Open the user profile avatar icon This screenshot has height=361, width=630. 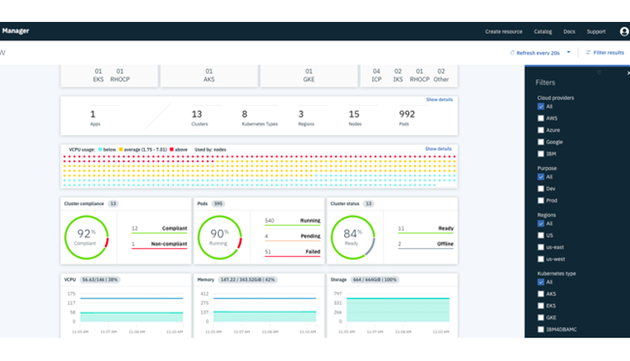coord(624,31)
